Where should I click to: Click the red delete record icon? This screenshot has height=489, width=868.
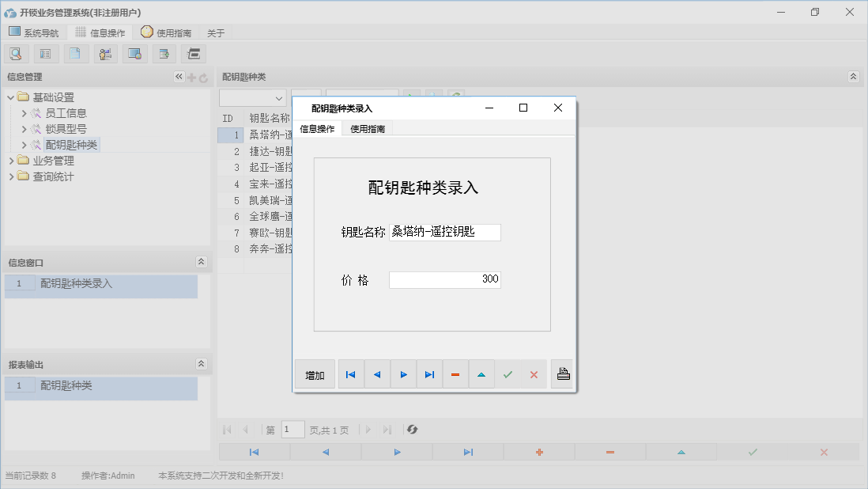pyautogui.click(x=455, y=373)
